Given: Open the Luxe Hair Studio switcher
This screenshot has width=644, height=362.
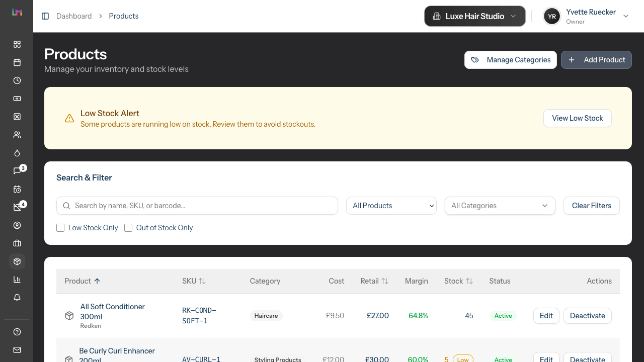Looking at the screenshot, I should point(474,16).
